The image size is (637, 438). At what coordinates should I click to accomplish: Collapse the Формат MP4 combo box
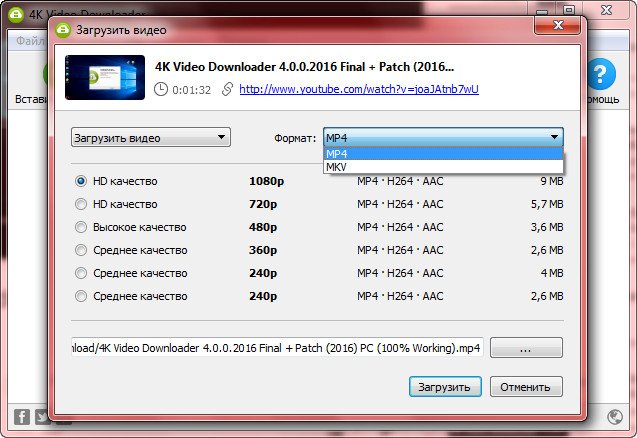click(x=443, y=137)
